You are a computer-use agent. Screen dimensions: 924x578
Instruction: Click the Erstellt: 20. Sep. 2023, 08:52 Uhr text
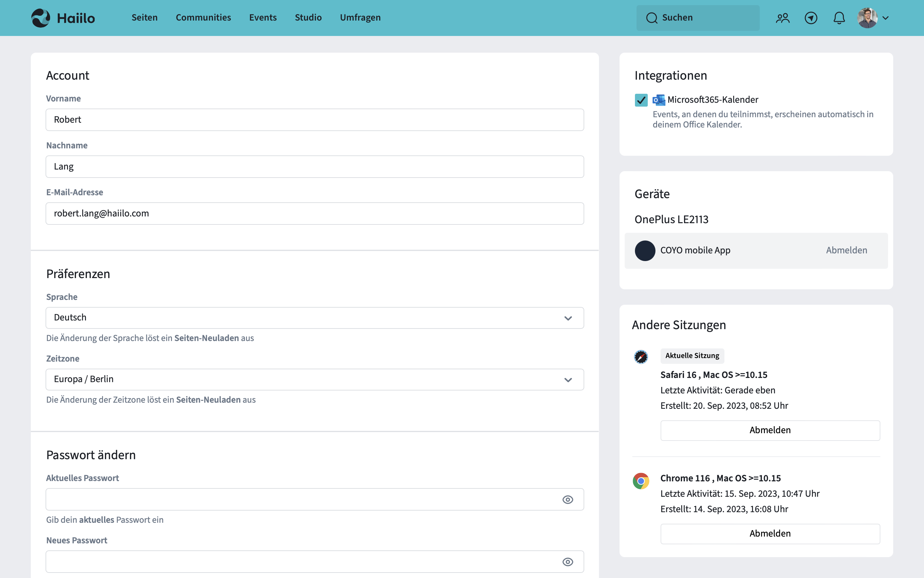click(724, 406)
